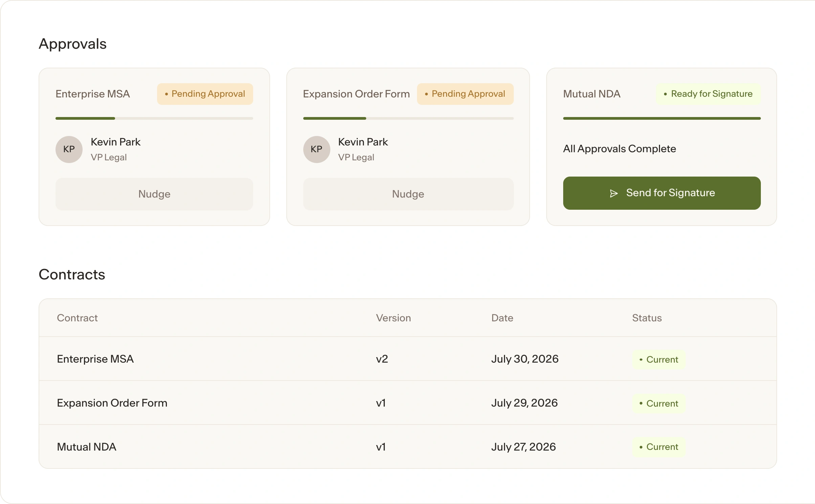Click KP avatar on Enterprise MSA card
This screenshot has height=504, width=815.
[x=69, y=150]
